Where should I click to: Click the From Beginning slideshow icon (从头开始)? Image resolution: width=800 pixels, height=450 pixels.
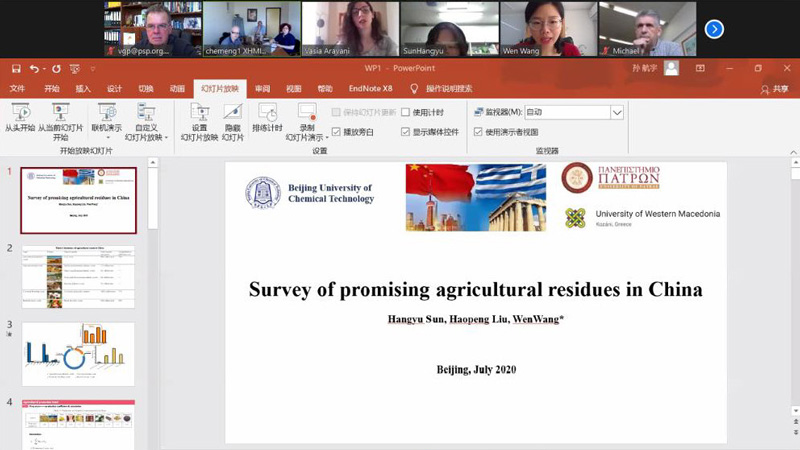tap(19, 113)
